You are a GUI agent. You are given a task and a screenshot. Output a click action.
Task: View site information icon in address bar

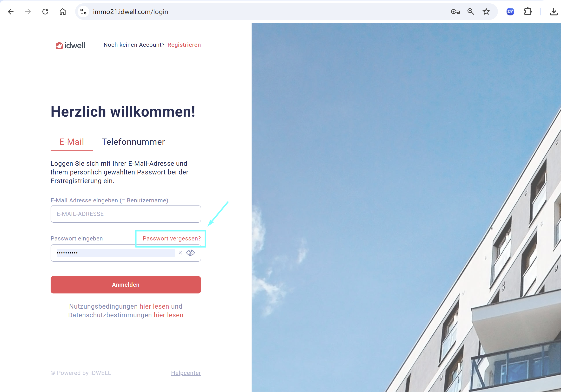[84, 12]
